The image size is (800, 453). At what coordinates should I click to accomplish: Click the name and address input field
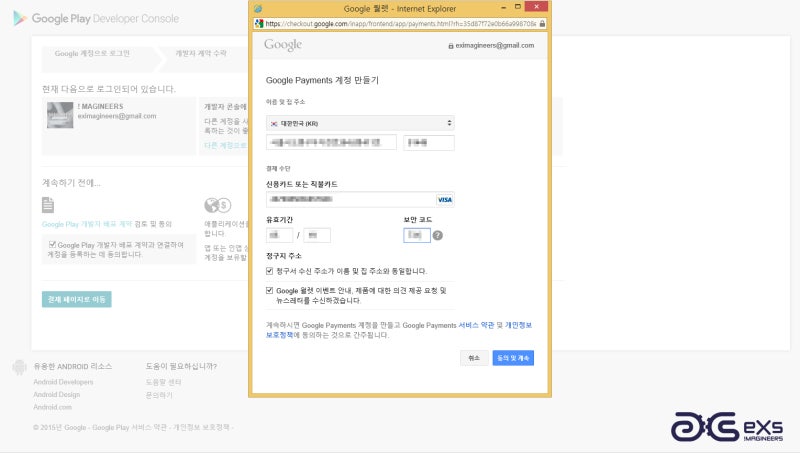click(x=331, y=142)
